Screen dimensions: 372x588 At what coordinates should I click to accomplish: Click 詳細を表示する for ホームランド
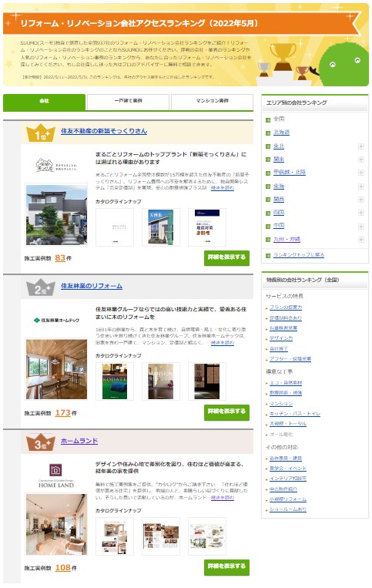pos(226,567)
